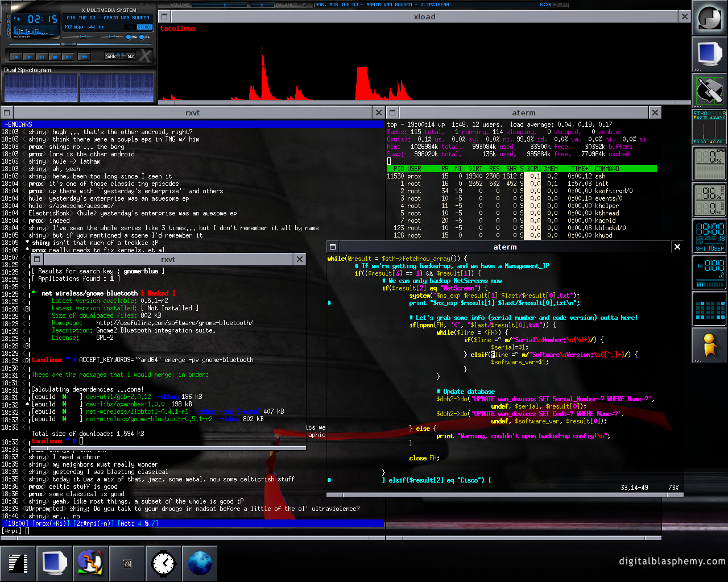Image resolution: width=728 pixels, height=582 pixels.
Task: Skip to next track in XMMS
Action: point(68,57)
